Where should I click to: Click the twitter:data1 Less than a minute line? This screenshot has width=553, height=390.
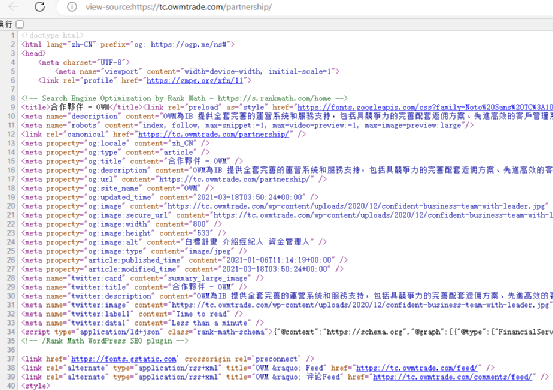click(142, 323)
